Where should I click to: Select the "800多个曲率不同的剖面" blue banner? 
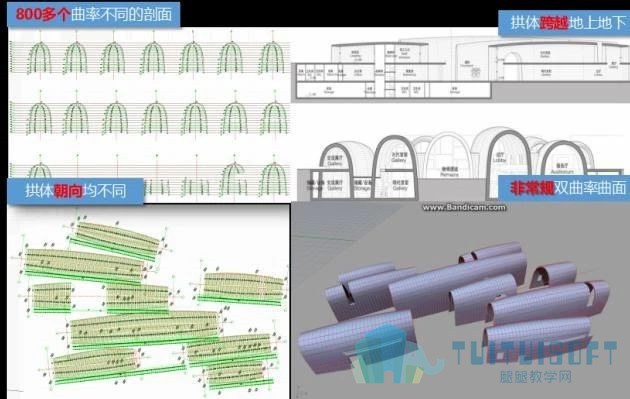pos(93,14)
